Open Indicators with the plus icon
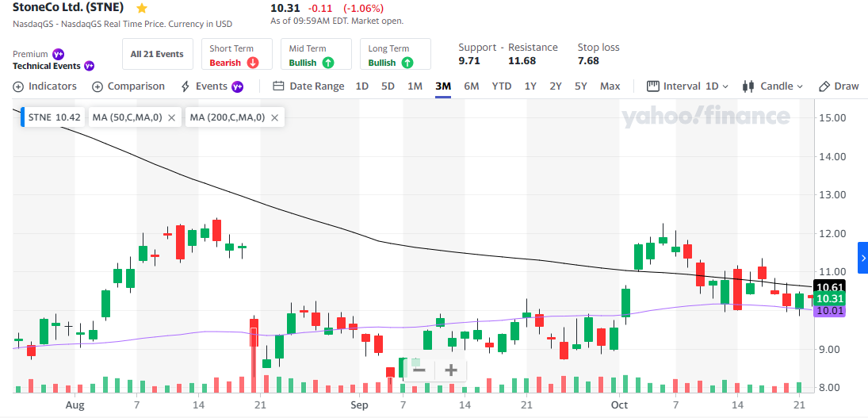This screenshot has height=418, width=868. pos(18,86)
